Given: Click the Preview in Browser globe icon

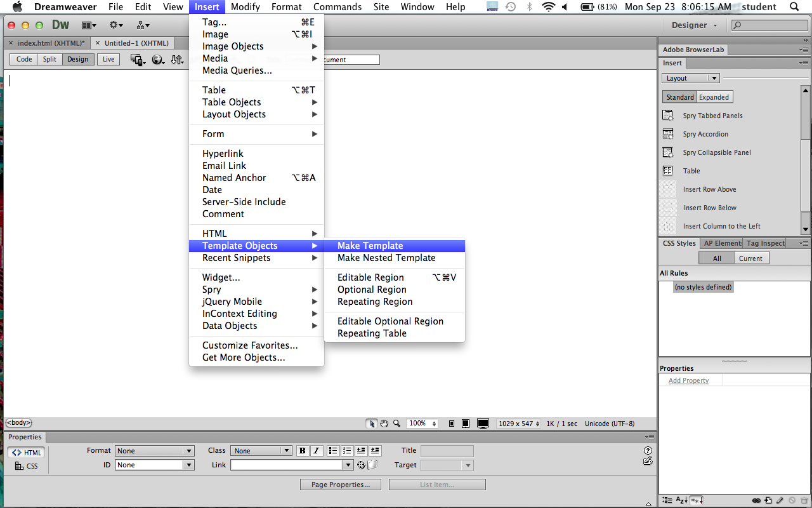Looking at the screenshot, I should click(158, 60).
